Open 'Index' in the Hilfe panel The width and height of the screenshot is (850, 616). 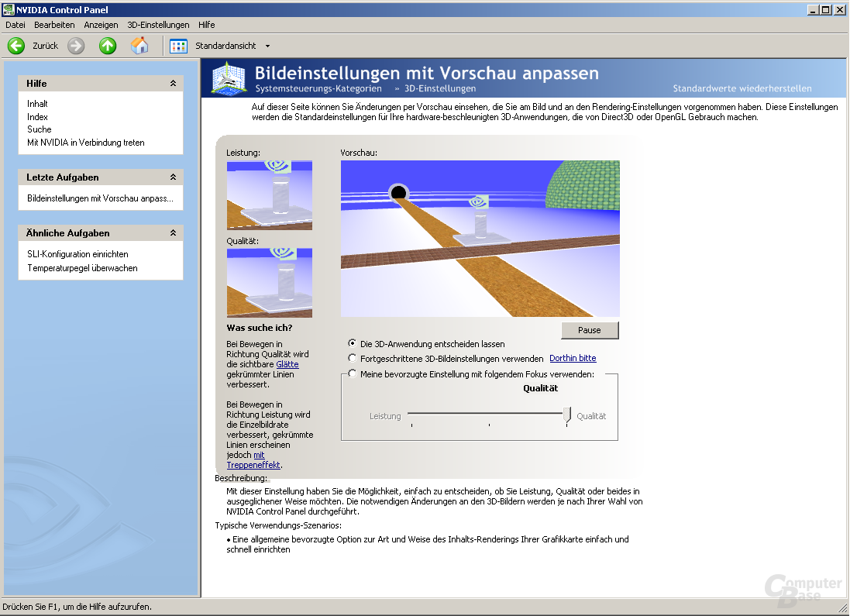point(37,116)
